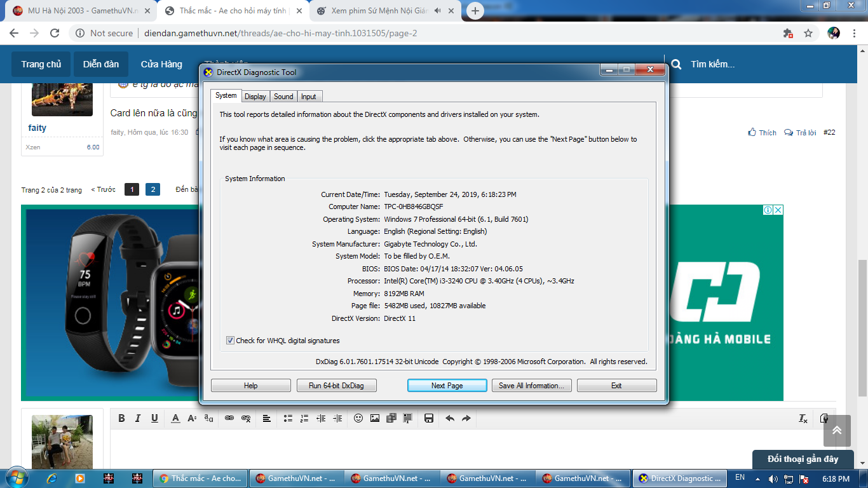Click the Run 64-bit DxDiag button
This screenshot has height=488, width=868.
pyautogui.click(x=336, y=386)
